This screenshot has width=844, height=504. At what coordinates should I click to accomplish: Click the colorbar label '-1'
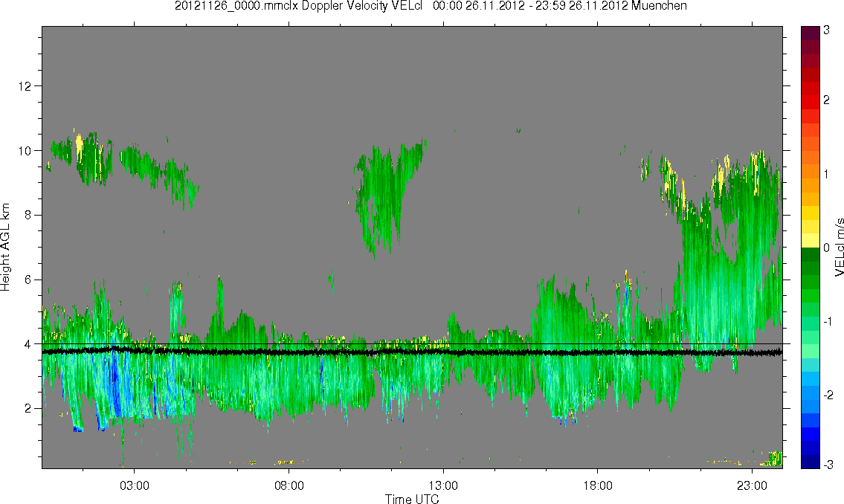pos(828,321)
